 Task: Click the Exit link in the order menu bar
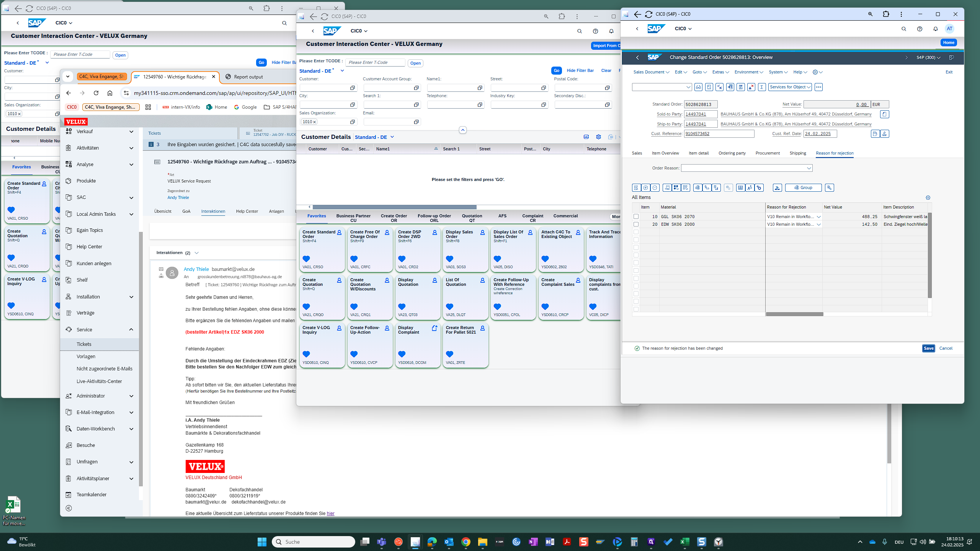click(949, 72)
